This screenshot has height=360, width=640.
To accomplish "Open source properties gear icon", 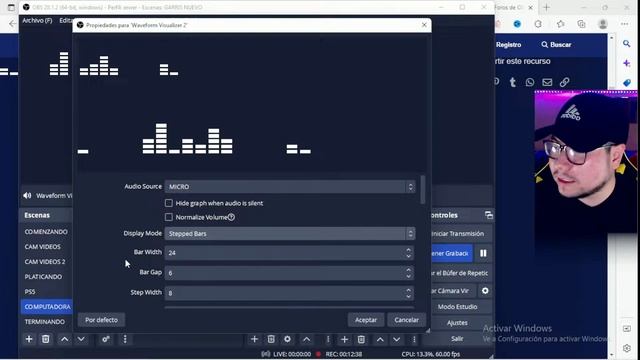I will [287, 339].
